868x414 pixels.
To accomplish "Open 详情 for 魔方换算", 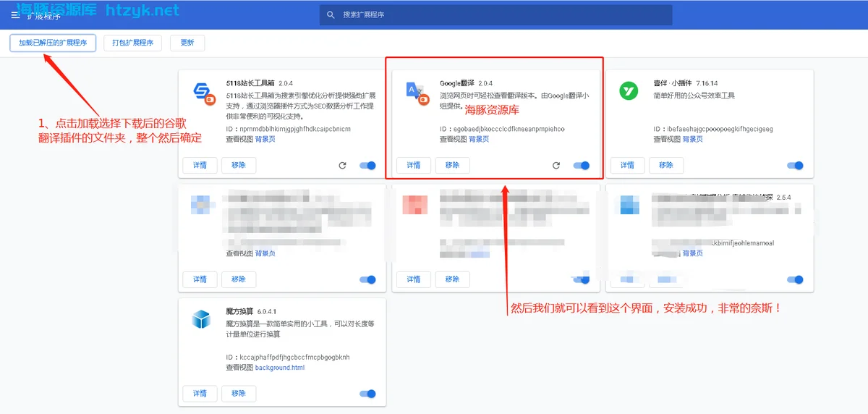I will pos(200,394).
